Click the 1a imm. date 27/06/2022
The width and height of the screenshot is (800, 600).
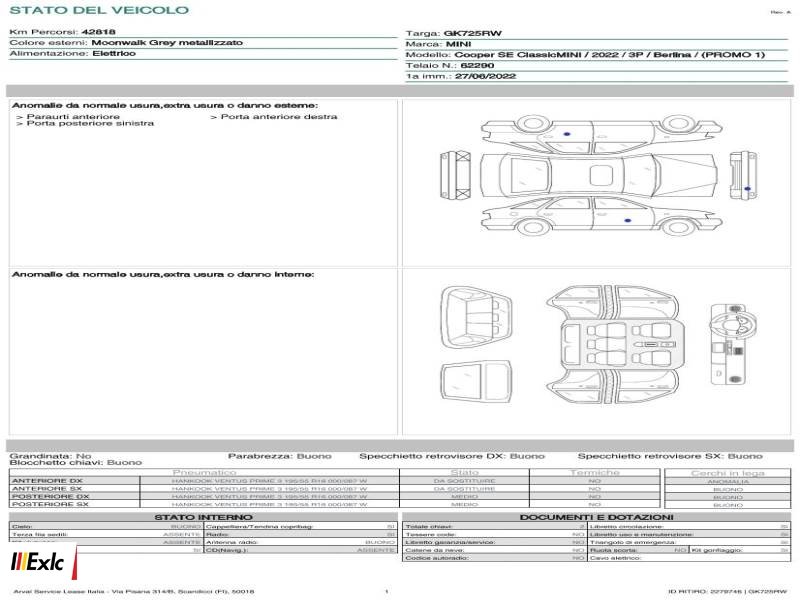(485, 76)
